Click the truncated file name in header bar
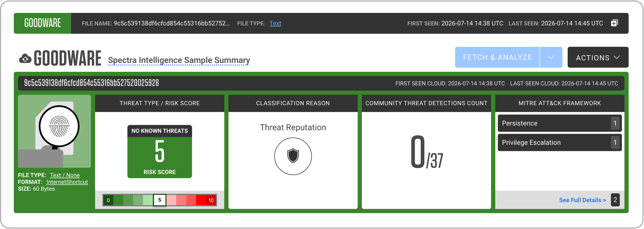 tap(172, 23)
